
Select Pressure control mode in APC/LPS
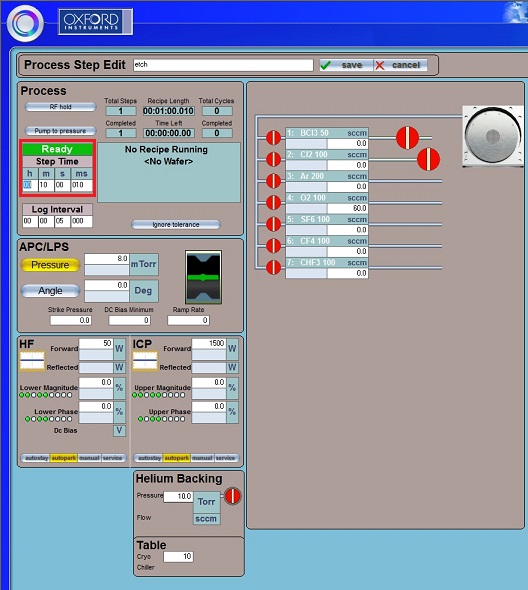(50, 265)
